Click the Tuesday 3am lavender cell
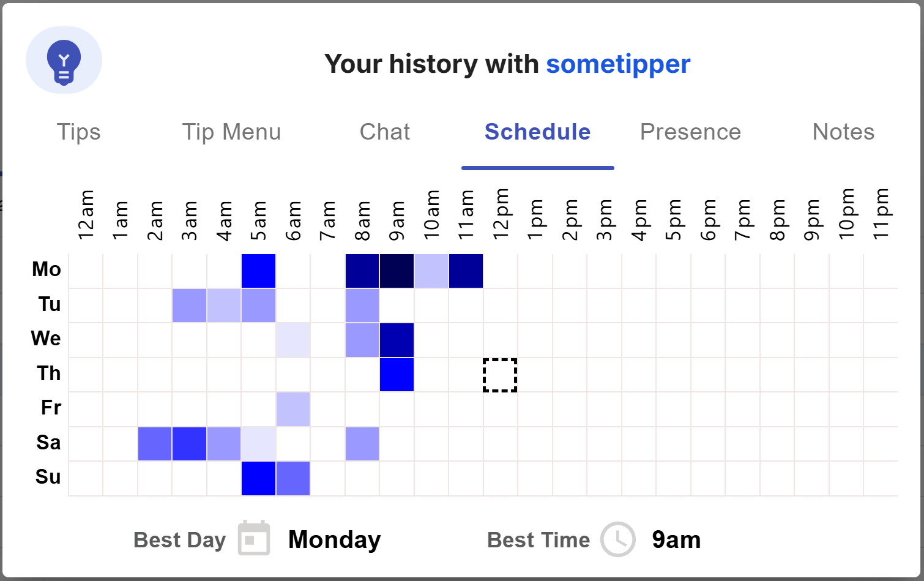Screen dimensions: 924x581 click(x=190, y=305)
